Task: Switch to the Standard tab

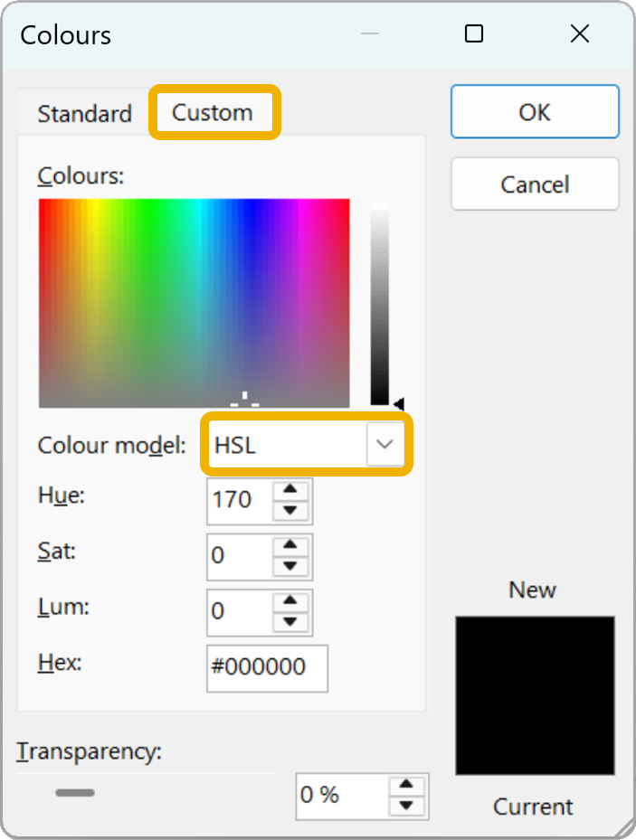Action: (x=85, y=114)
